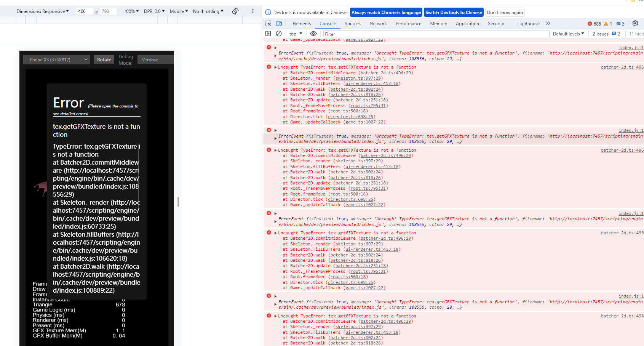Click the rotate device orientation icon
The width and height of the screenshot is (644, 346).
(235, 11)
